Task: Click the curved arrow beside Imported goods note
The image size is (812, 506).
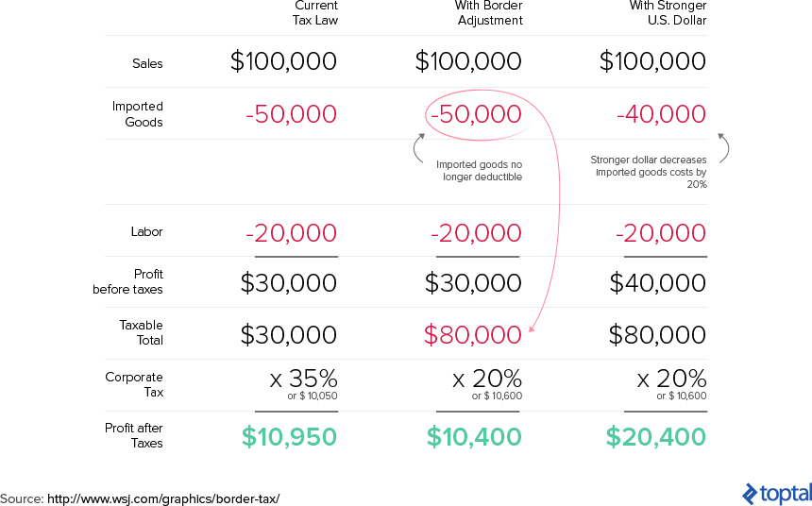Action: point(419,147)
